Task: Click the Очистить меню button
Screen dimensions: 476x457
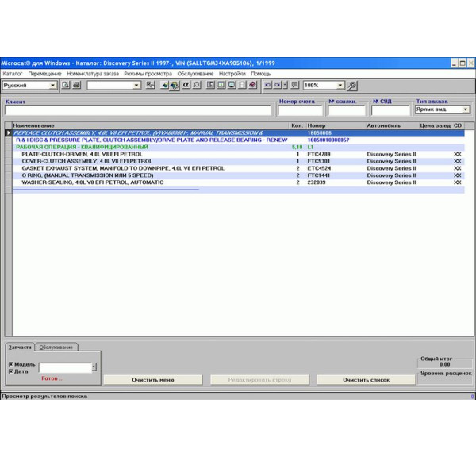Action: point(152,380)
